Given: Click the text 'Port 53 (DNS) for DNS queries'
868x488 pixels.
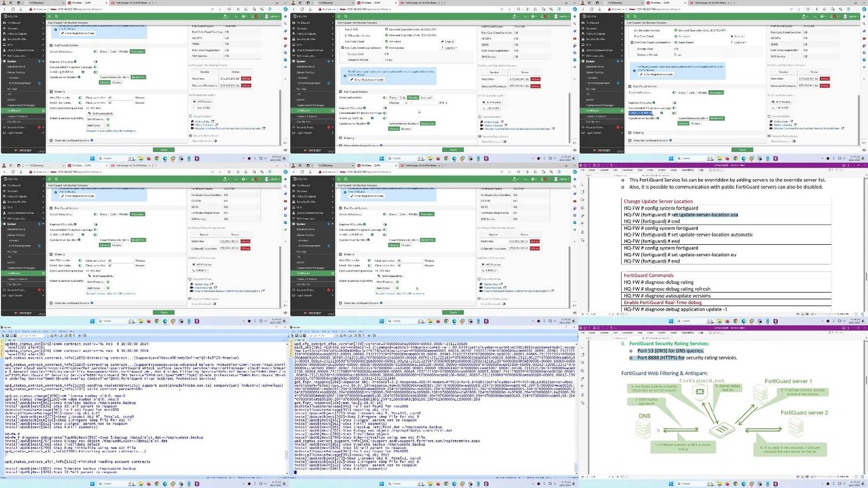Looking at the screenshot, I should 671,351.
